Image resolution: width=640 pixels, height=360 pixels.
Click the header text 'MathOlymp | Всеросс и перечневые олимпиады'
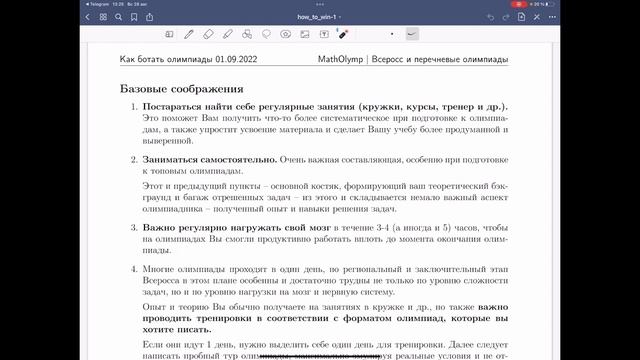tap(413, 59)
